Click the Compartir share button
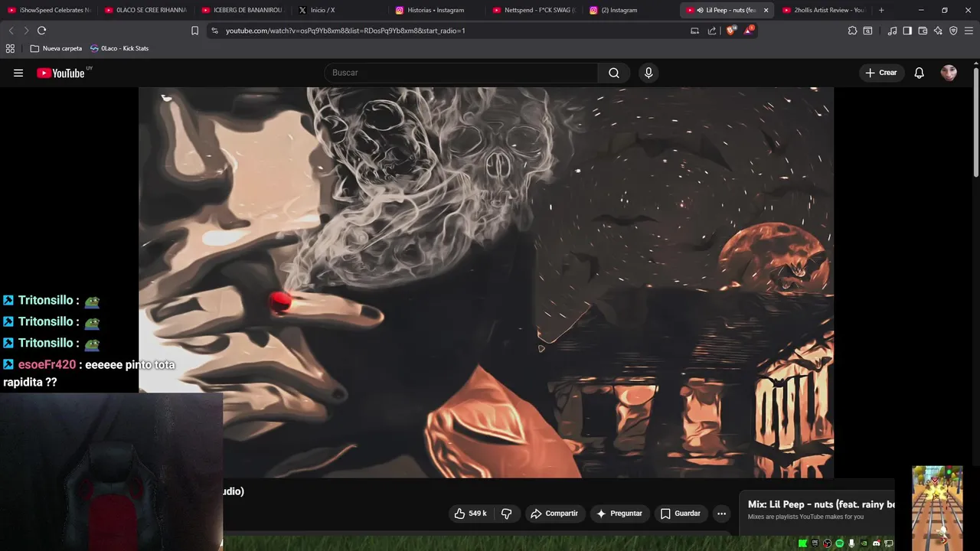 coord(554,514)
